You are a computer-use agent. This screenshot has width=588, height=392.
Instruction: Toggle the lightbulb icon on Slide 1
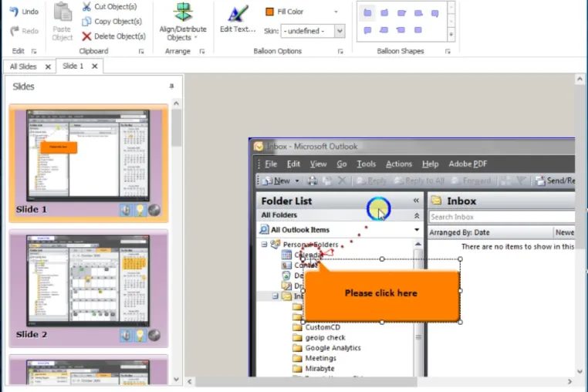pos(140,210)
